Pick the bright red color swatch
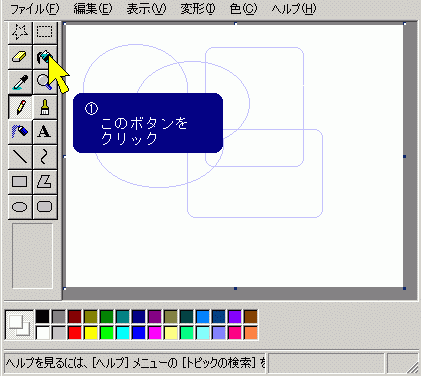Viewport: 421px width, 376px height. (75, 333)
